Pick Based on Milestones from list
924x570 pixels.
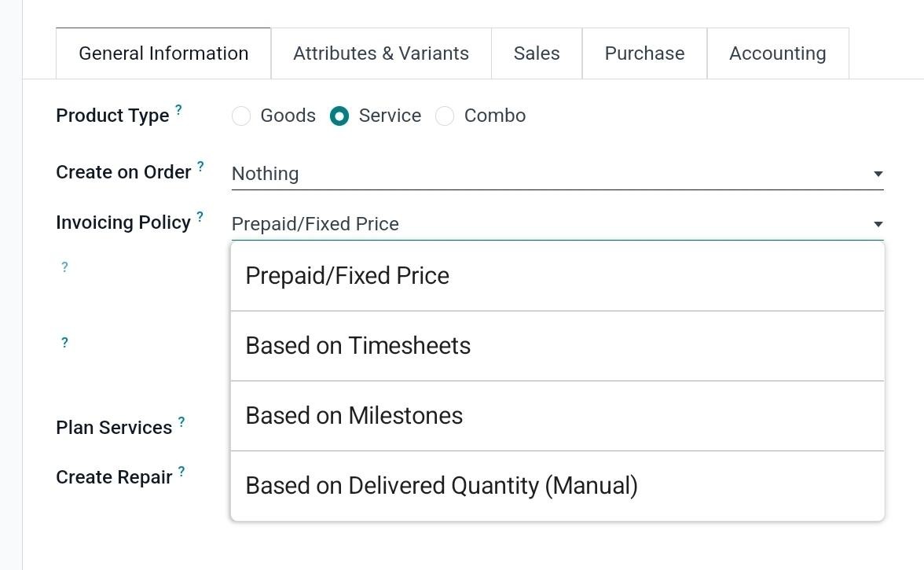(x=354, y=416)
